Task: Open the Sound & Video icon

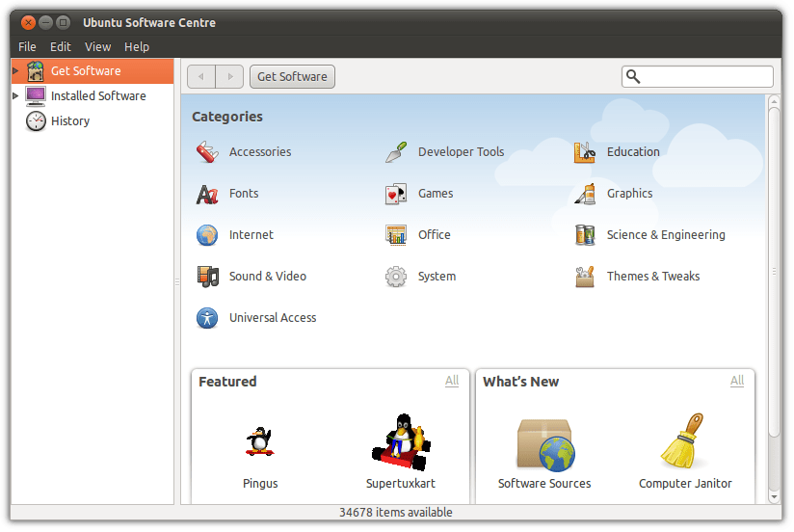Action: click(x=207, y=277)
